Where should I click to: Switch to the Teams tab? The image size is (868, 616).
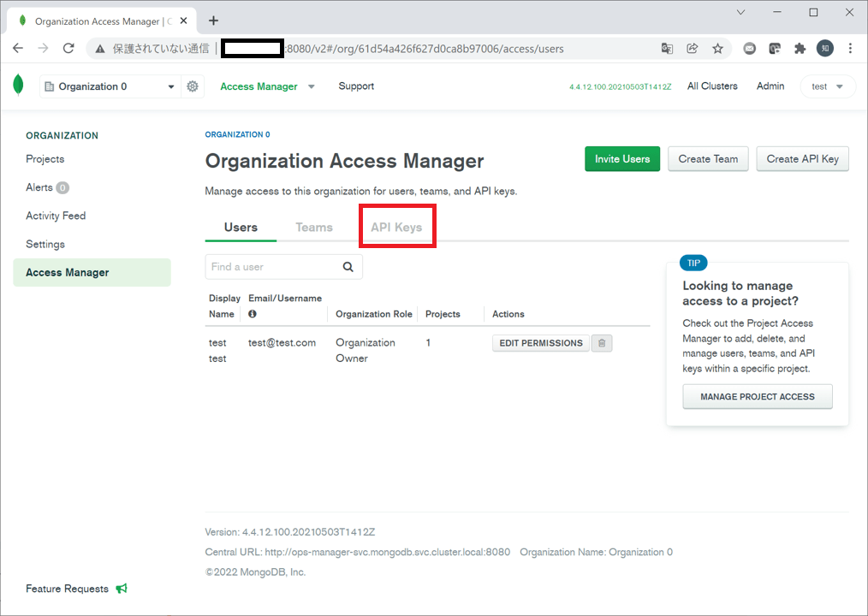coord(313,227)
